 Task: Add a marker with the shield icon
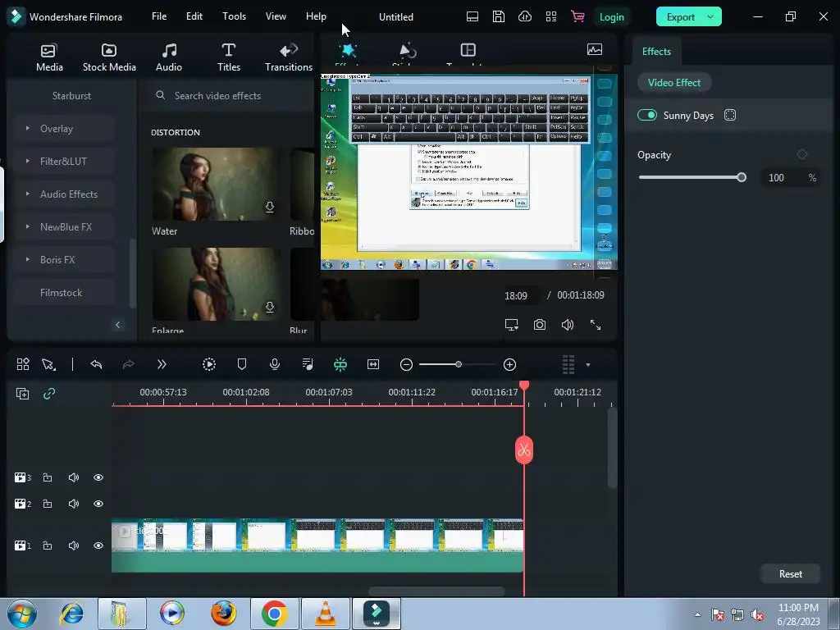coord(242,364)
